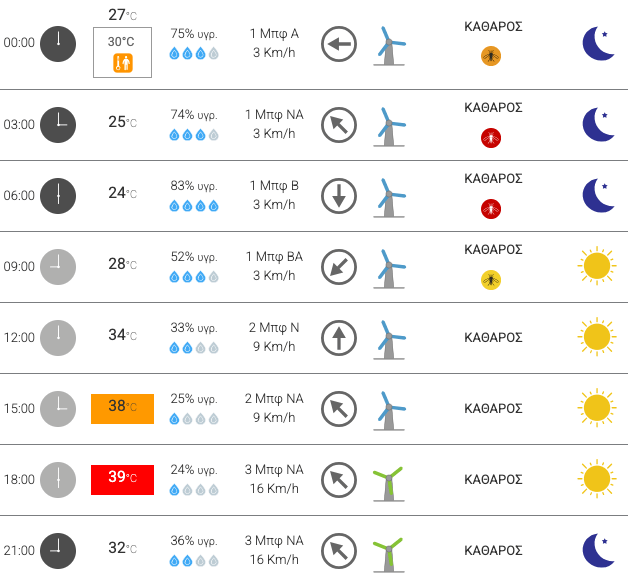Click the south wind up-arrow at 12:00
The height and width of the screenshot is (583, 628).
339,338
